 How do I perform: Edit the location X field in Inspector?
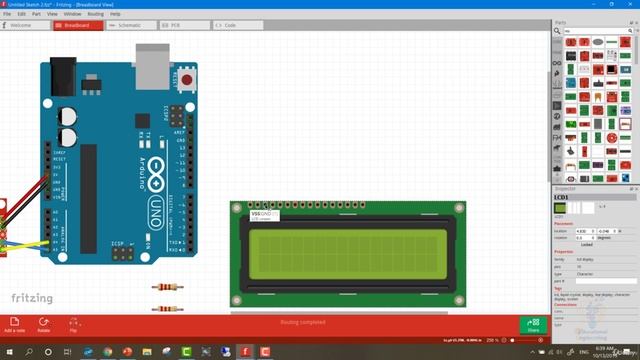586,231
